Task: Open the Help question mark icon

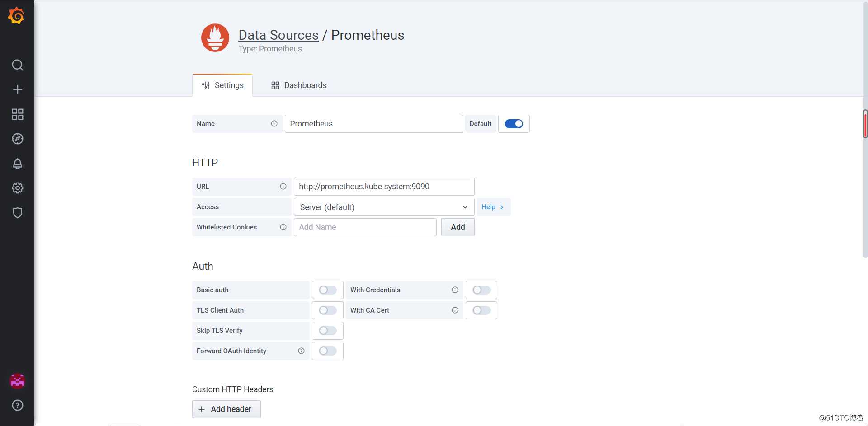Action: click(x=17, y=405)
